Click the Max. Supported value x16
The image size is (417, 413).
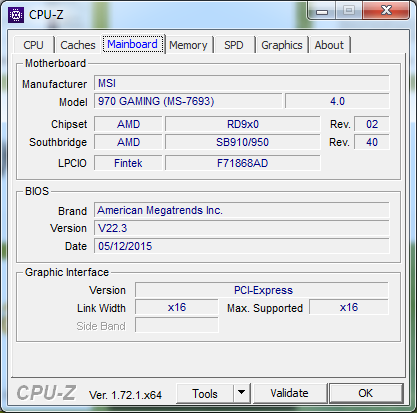[349, 307]
